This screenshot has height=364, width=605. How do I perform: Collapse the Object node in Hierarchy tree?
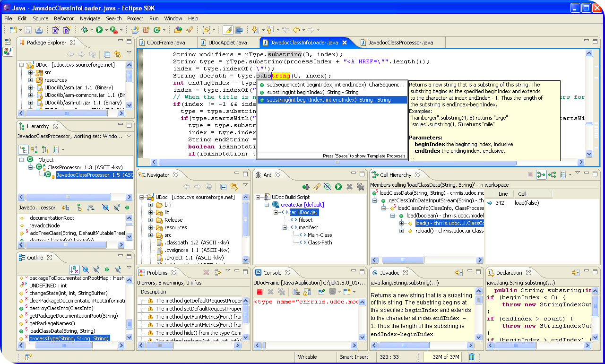coord(22,160)
